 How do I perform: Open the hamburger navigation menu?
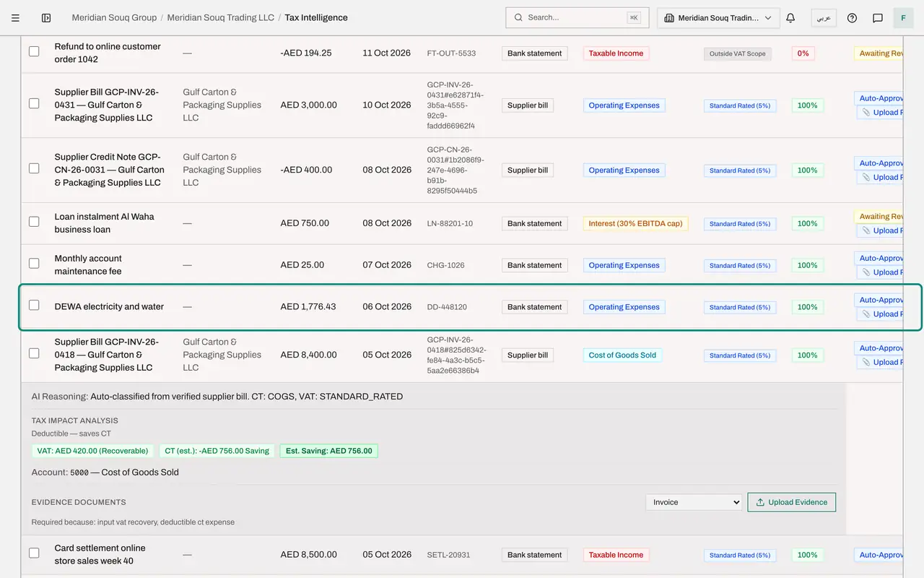(15, 17)
